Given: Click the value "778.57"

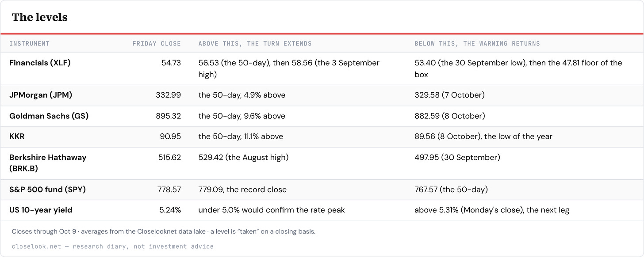Looking at the screenshot, I should pyautogui.click(x=169, y=189).
